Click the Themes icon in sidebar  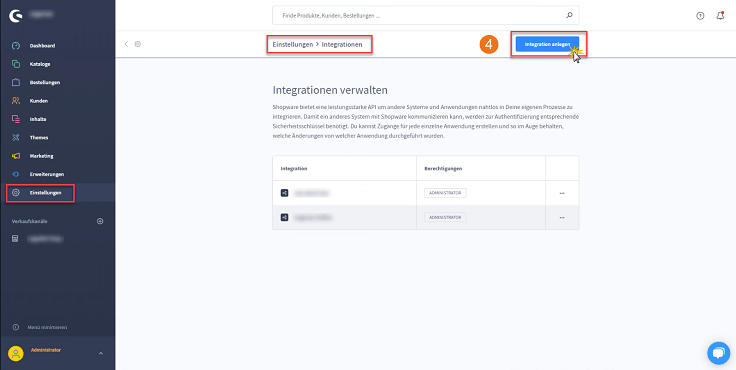[x=16, y=138]
